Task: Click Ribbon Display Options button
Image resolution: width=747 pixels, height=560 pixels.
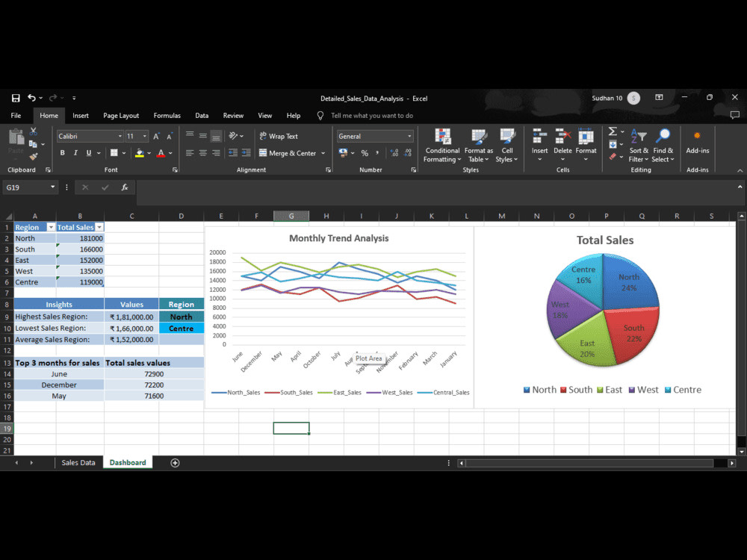Action: point(659,98)
